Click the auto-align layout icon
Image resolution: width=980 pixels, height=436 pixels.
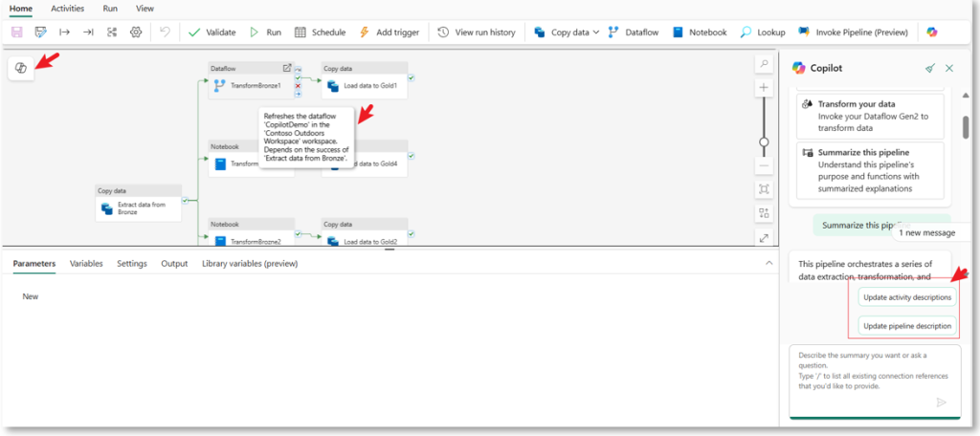764,213
